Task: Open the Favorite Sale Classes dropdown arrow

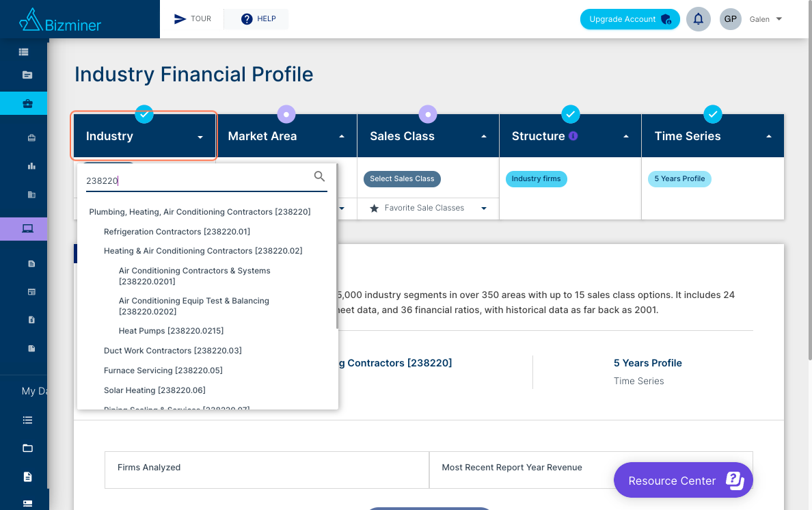Action: (x=484, y=208)
